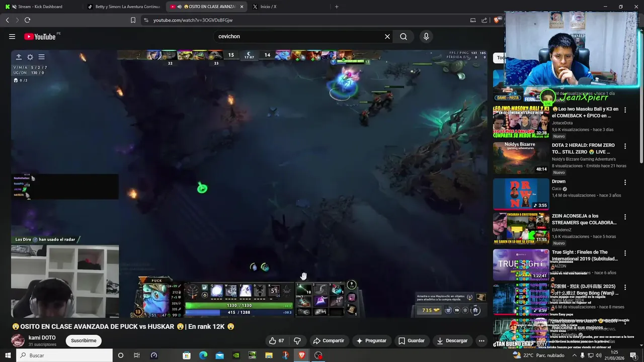Open the share icon in the address bar
This screenshot has width=644, height=362.
tap(484, 20)
